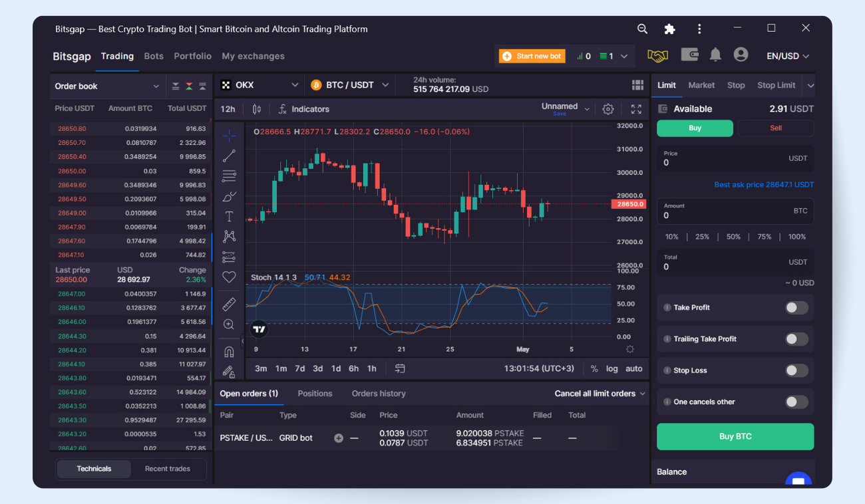Open the browser three-dot menu
This screenshot has width=865, height=504.
click(699, 29)
